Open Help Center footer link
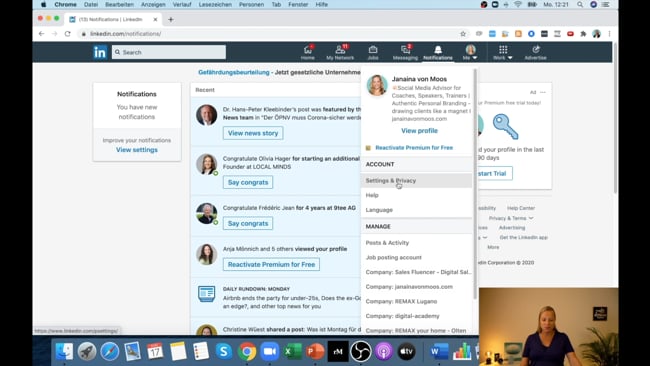The height and width of the screenshot is (366, 650). click(x=521, y=208)
